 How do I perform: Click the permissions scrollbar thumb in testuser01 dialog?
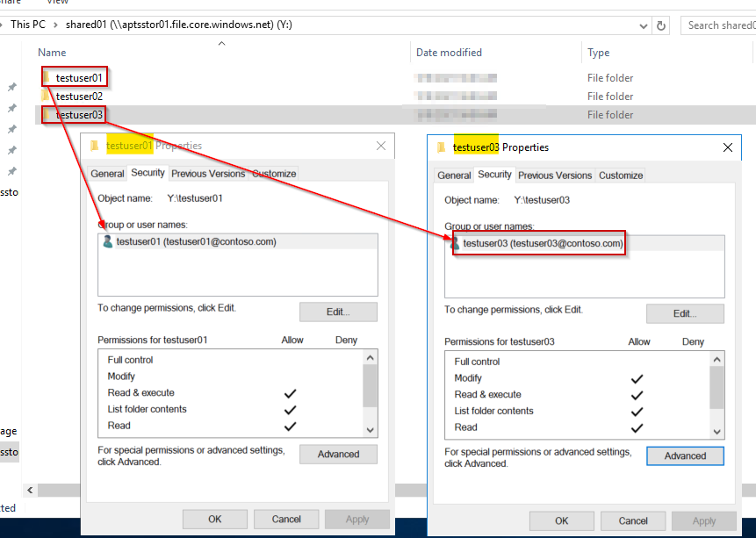click(x=370, y=385)
